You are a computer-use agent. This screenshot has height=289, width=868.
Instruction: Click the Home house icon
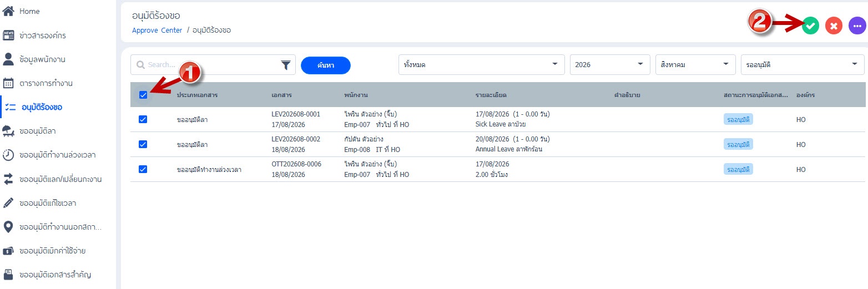[x=8, y=11]
